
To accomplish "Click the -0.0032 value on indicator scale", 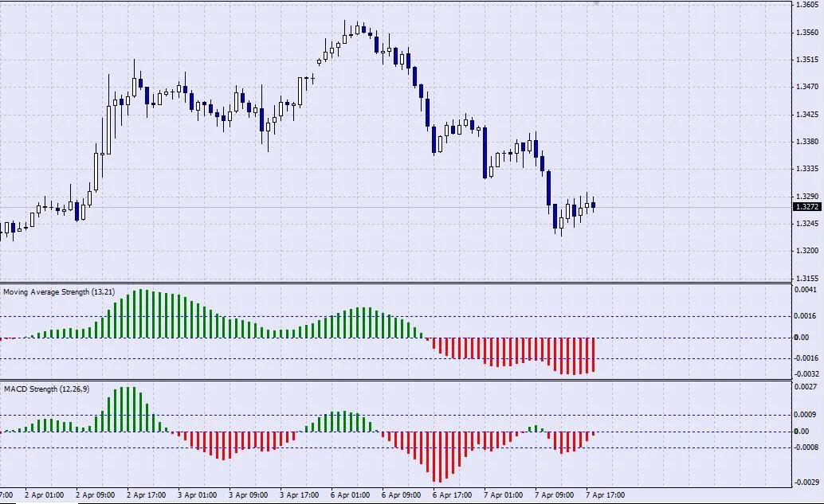I will (x=806, y=373).
